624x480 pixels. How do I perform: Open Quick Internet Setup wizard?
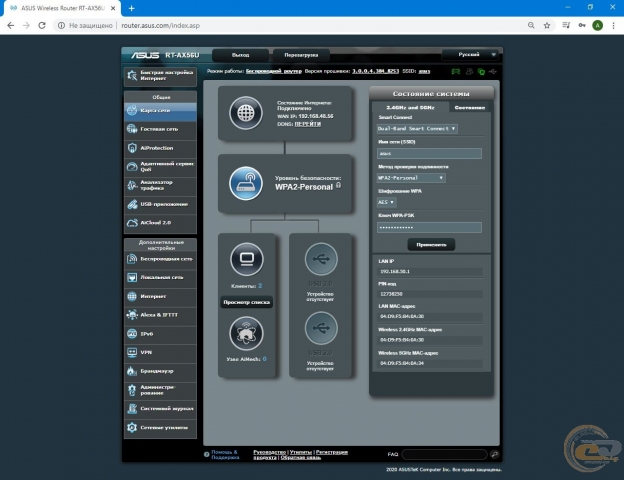click(x=160, y=76)
